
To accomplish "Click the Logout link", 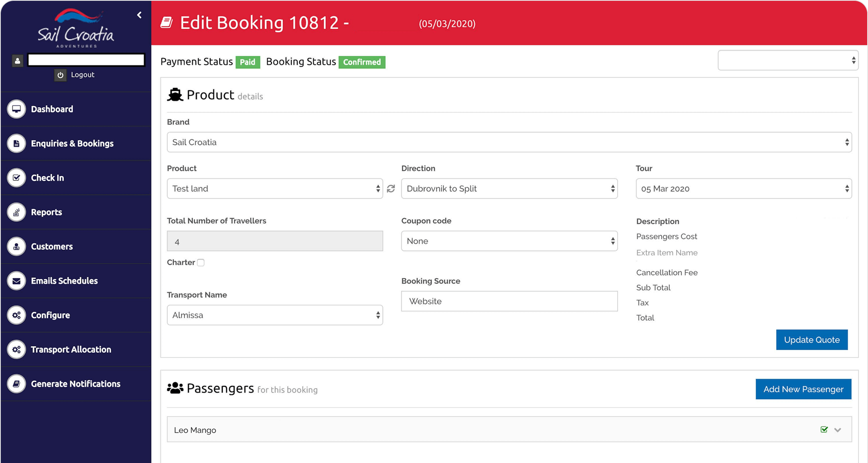I will coord(83,75).
